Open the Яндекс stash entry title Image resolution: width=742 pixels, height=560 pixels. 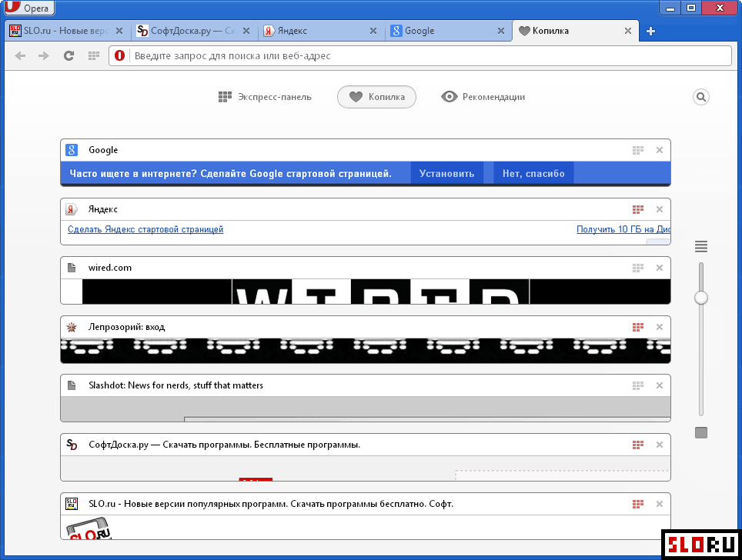point(102,209)
